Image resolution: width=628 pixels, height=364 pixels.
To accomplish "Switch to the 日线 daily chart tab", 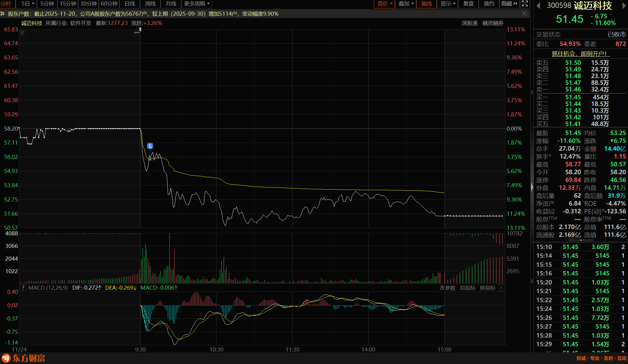I will pos(130,4).
